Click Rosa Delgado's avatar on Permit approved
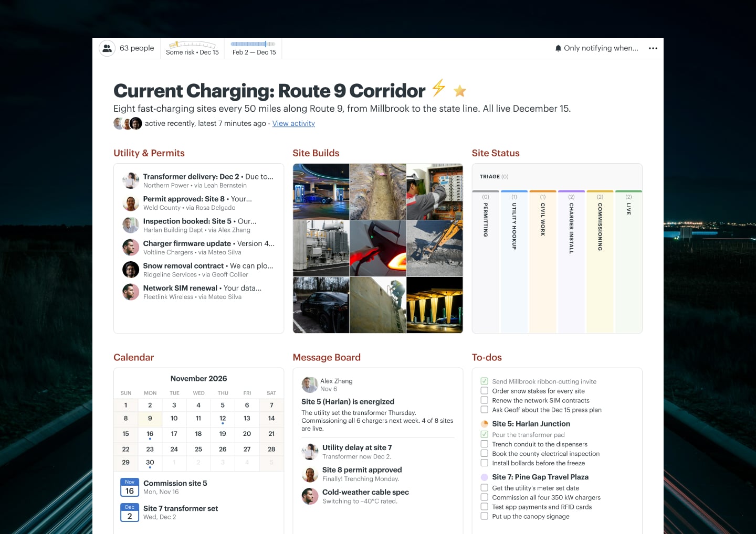The image size is (756, 534). [x=131, y=203]
